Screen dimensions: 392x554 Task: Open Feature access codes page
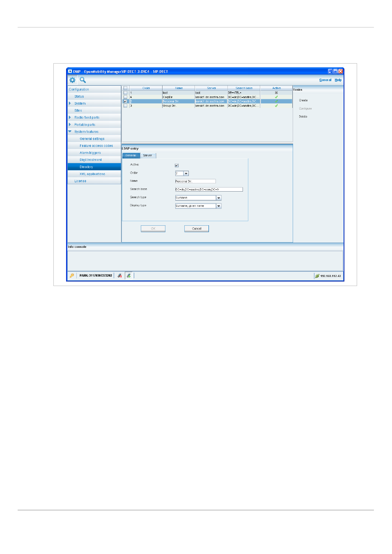point(94,146)
